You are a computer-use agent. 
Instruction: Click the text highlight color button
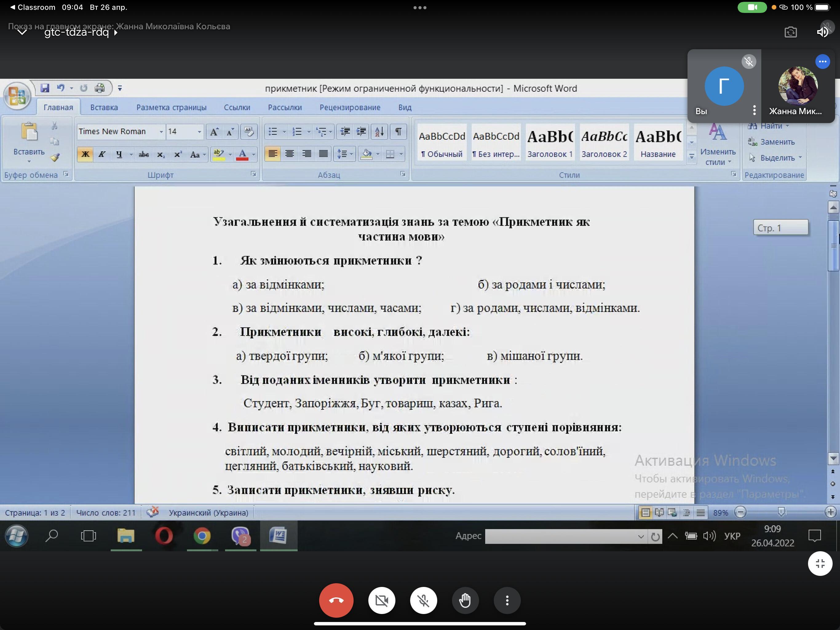(219, 154)
